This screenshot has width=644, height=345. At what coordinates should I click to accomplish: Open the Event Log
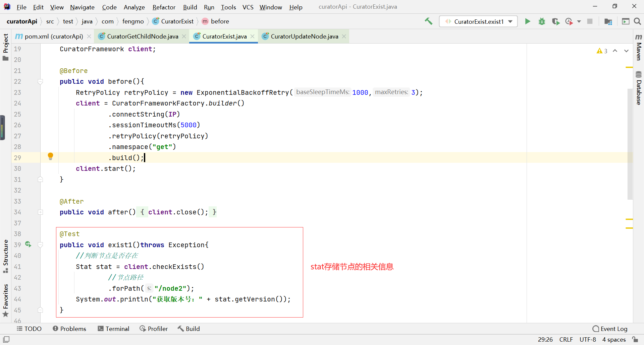pos(610,329)
